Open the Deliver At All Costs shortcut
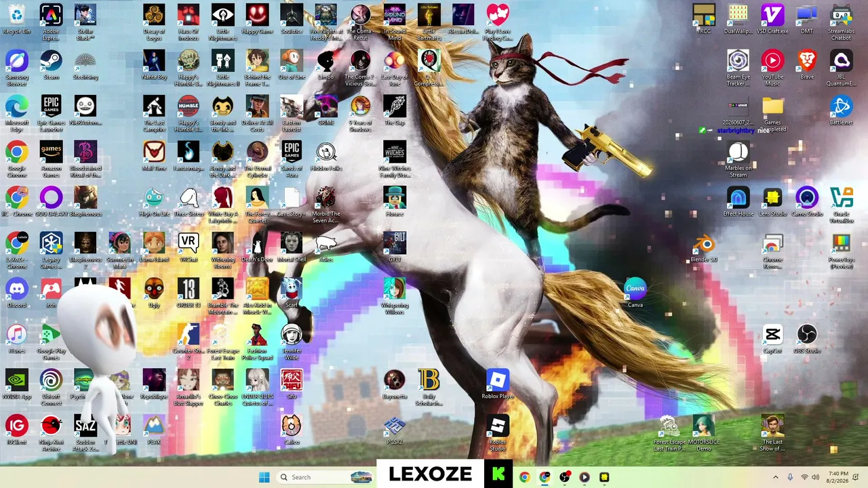This screenshot has width=868, height=488. (257, 114)
